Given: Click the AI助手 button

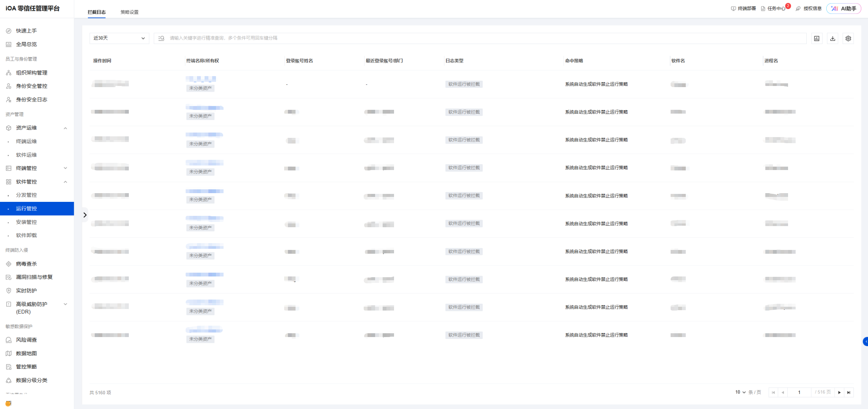Looking at the screenshot, I should [x=844, y=8].
